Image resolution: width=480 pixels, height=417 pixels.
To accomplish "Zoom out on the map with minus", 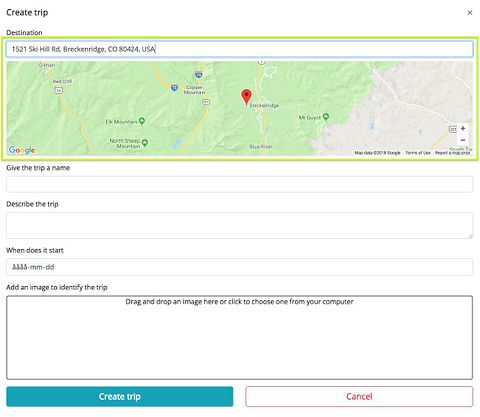I will 463,140.
